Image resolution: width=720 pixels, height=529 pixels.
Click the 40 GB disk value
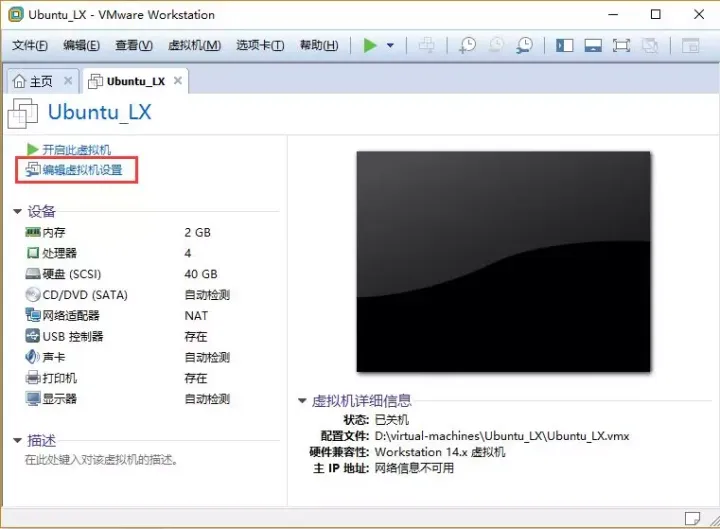pyautogui.click(x=201, y=274)
